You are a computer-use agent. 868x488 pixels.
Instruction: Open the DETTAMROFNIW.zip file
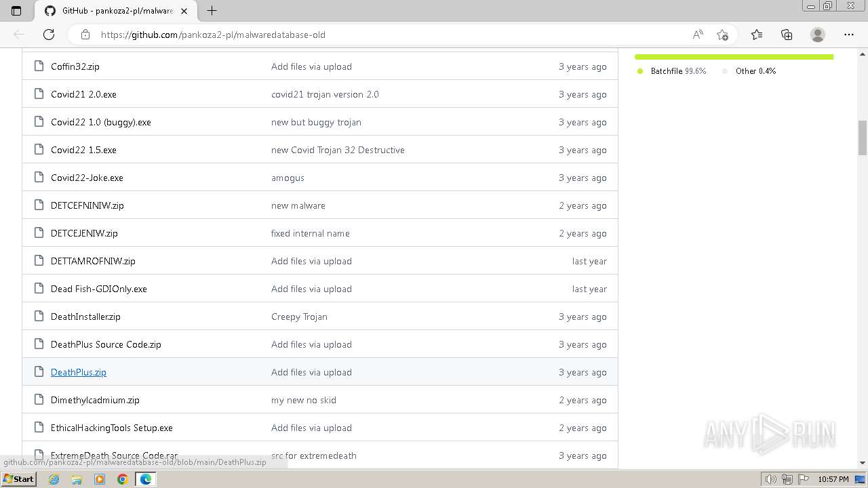93,261
